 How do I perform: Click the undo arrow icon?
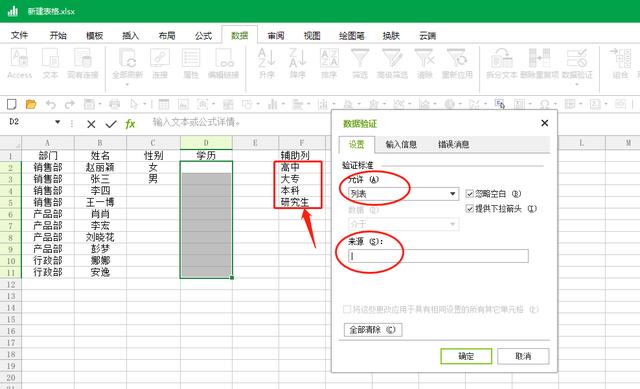(51, 104)
